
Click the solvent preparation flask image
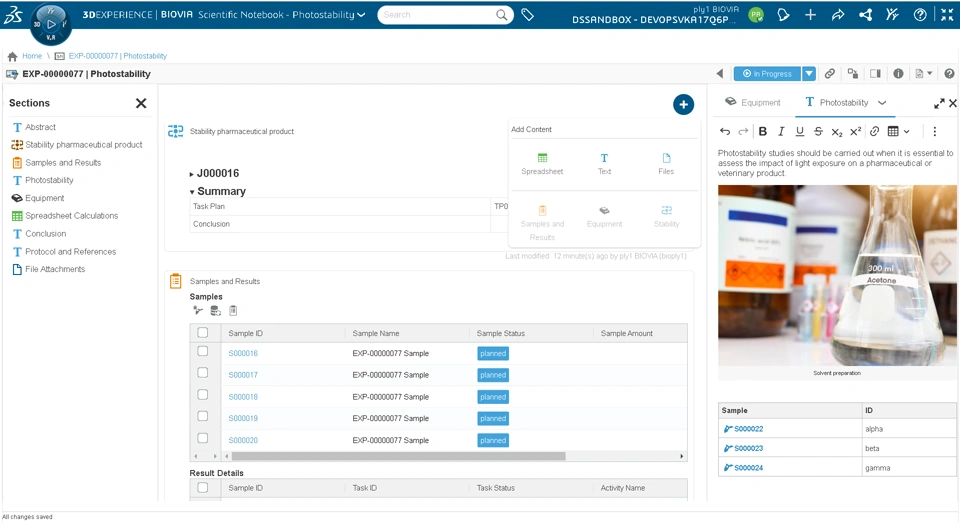tap(837, 276)
